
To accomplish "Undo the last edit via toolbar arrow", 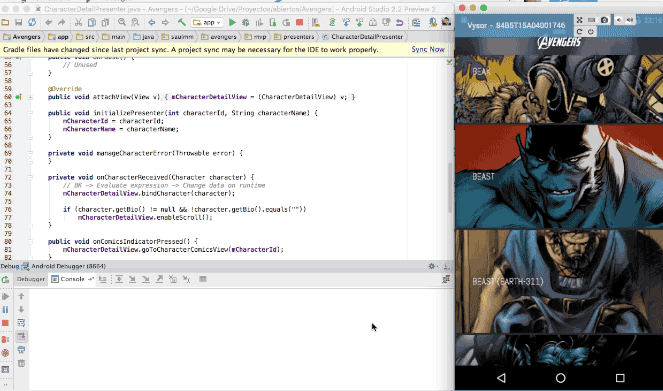I will 48,22.
